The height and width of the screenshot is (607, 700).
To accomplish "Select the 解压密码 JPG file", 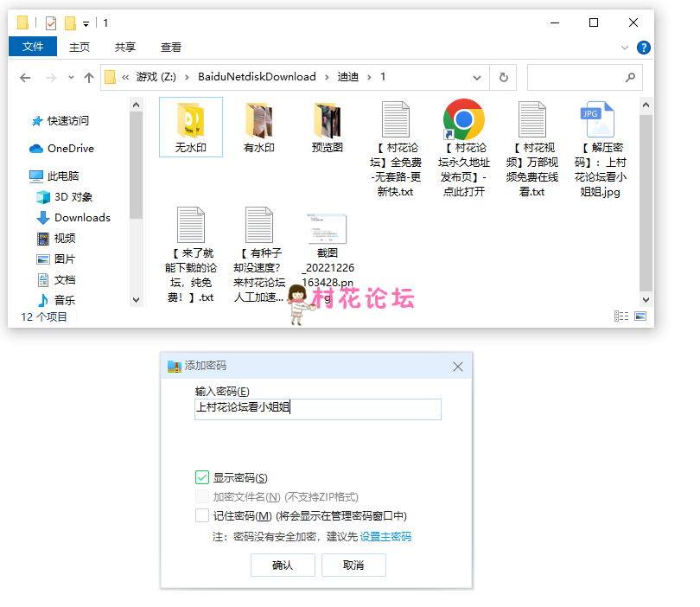I will click(601, 147).
